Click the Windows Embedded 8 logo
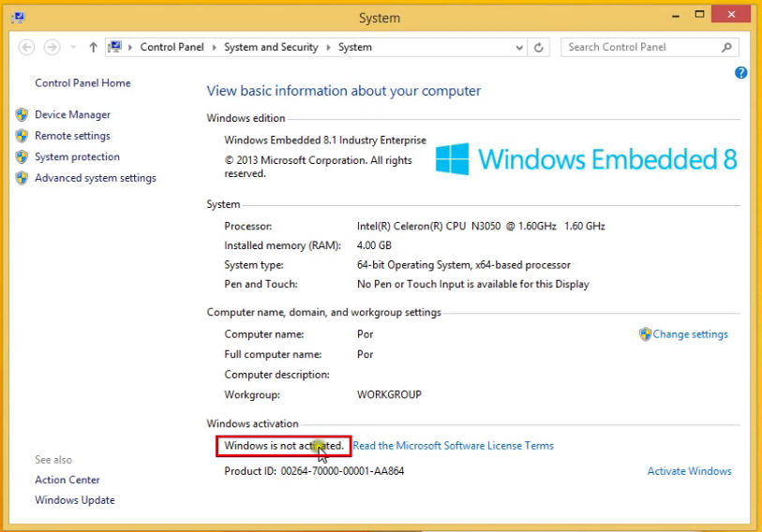 pos(587,159)
